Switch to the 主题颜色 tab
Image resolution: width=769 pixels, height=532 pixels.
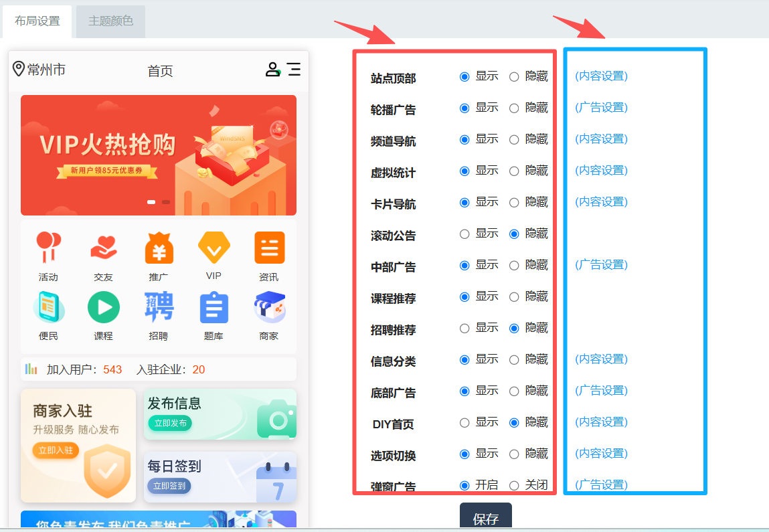(x=110, y=21)
